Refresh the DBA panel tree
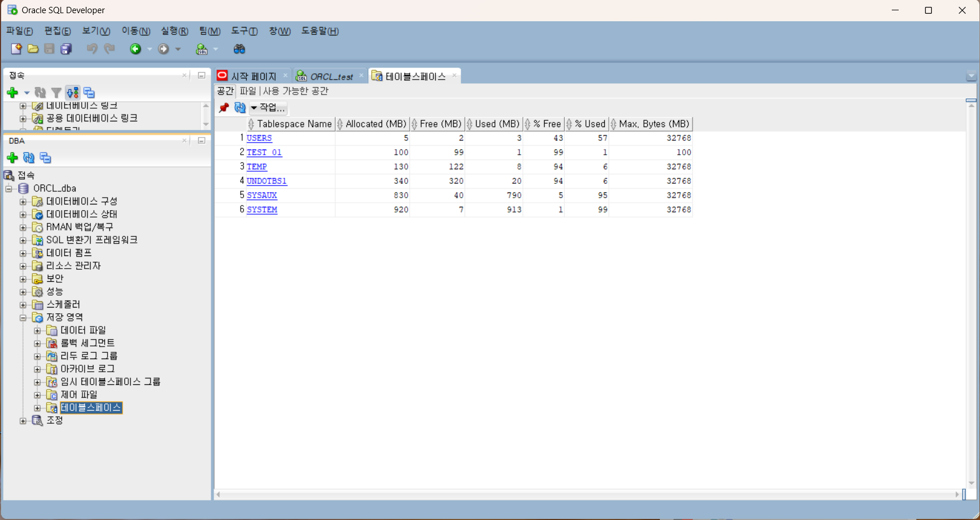This screenshot has height=520, width=980. (29, 158)
